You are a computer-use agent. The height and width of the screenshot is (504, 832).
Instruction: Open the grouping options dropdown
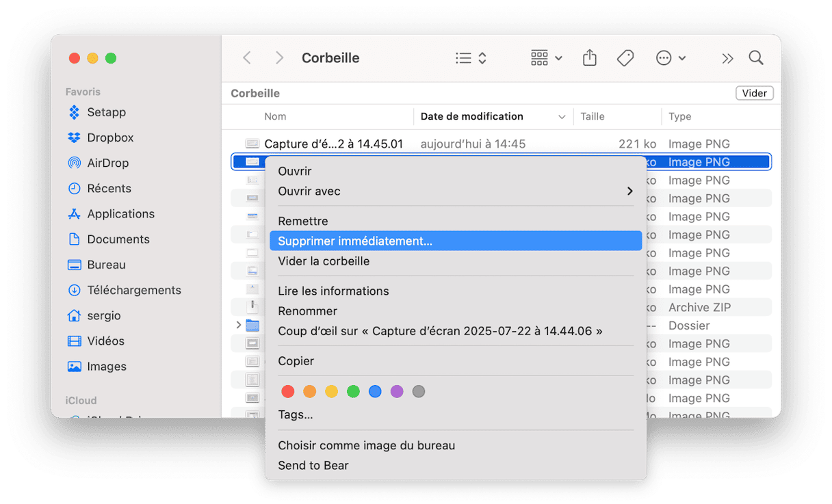pyautogui.click(x=546, y=58)
